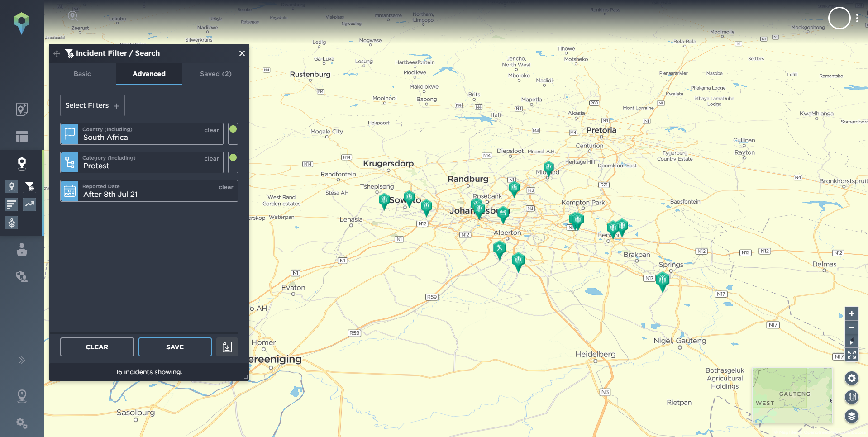Viewport: 868px width, 437px height.
Task: Click the user profile circle
Action: pyautogui.click(x=839, y=19)
